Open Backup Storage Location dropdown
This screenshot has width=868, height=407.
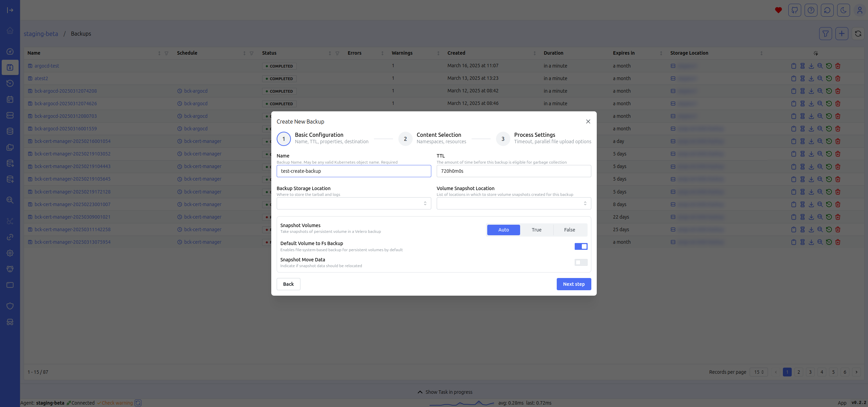(x=354, y=203)
